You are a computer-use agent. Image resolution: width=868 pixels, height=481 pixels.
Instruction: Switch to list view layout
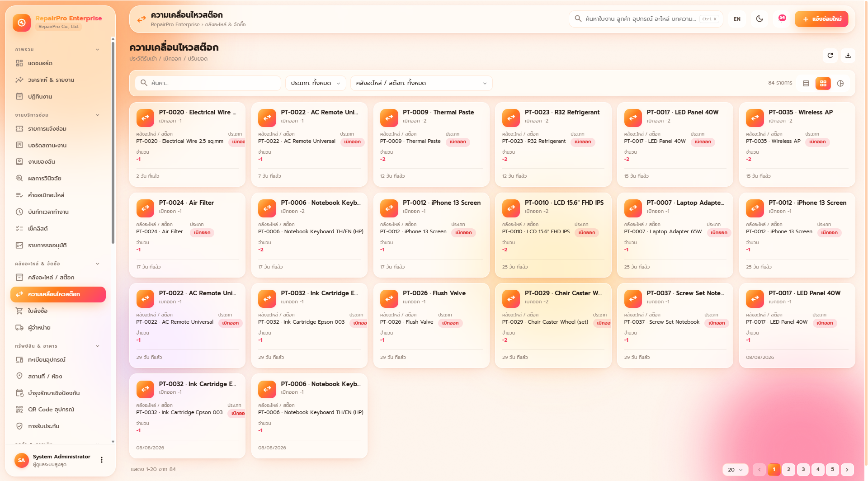coord(806,83)
